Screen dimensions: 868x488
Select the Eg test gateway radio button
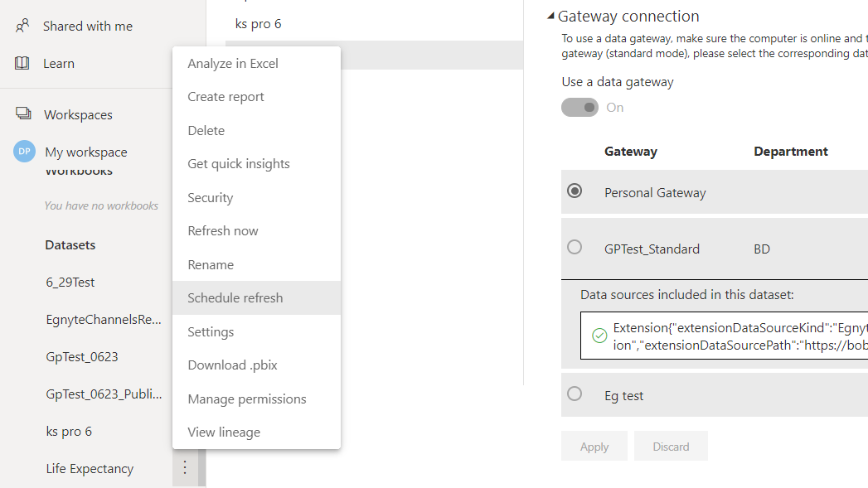pos(575,394)
